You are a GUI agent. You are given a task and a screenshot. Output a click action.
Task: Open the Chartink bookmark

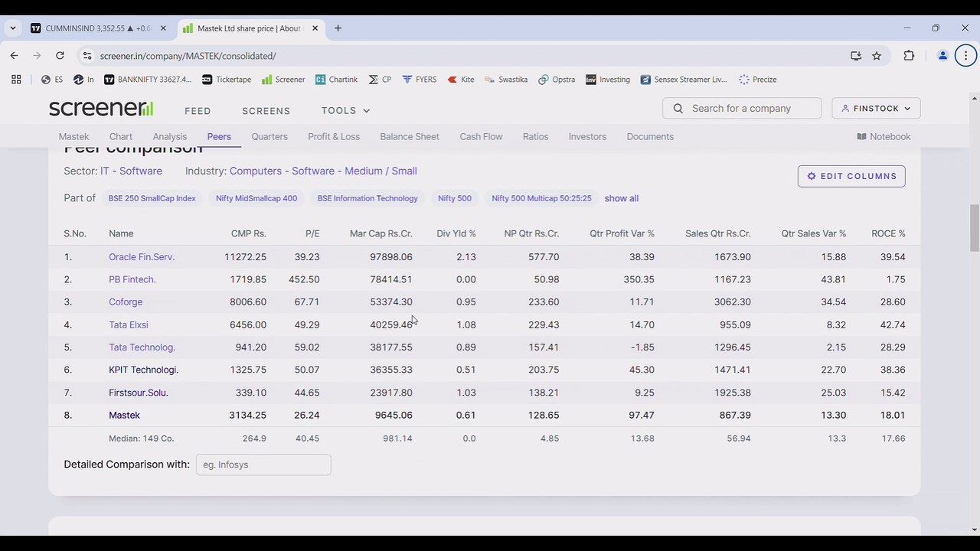tap(336, 80)
